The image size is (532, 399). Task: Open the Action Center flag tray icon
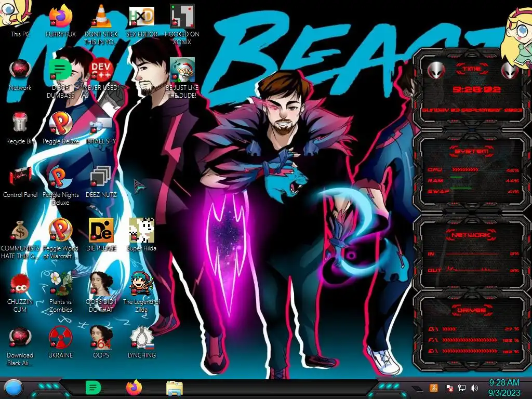click(449, 388)
